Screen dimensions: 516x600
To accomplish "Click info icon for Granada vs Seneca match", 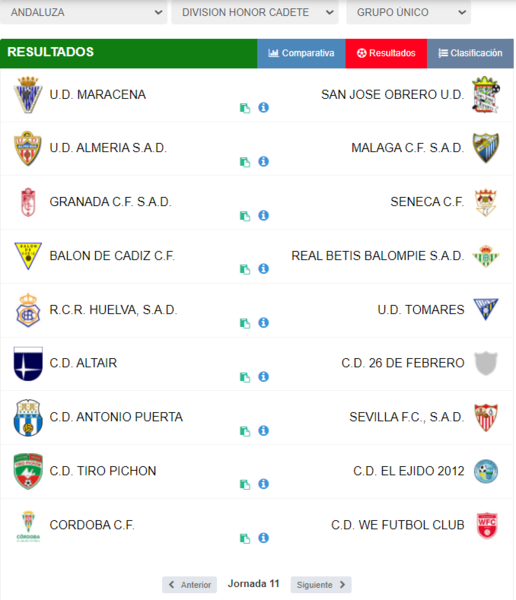I will pos(263,215).
